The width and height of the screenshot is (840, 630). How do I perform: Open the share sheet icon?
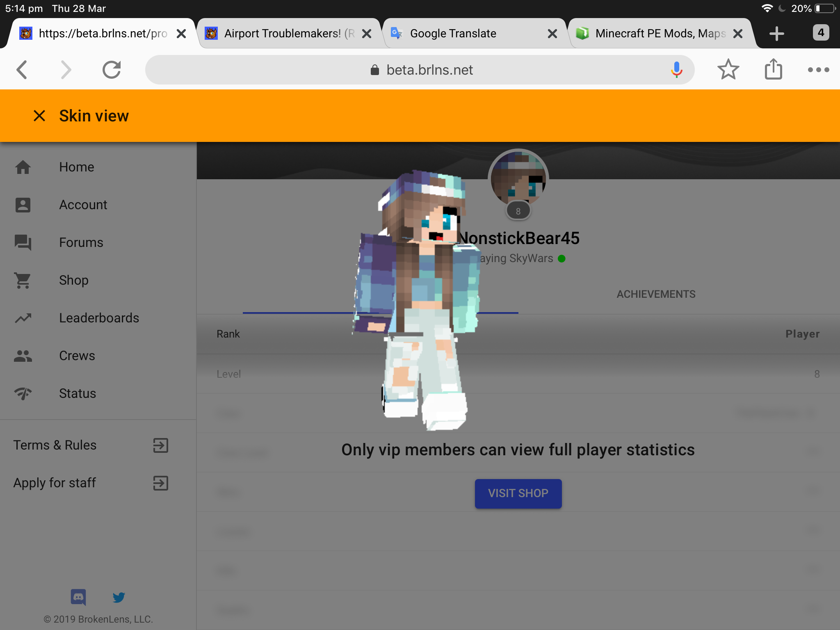tap(774, 69)
